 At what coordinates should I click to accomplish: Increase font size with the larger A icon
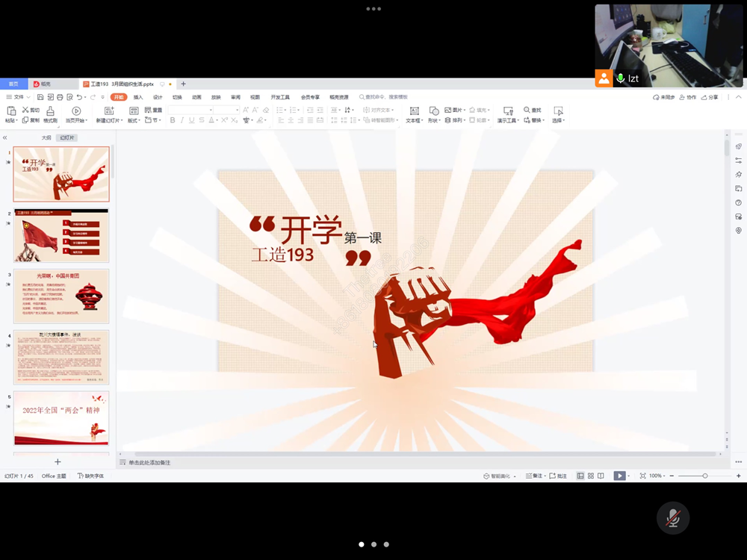[x=246, y=110]
